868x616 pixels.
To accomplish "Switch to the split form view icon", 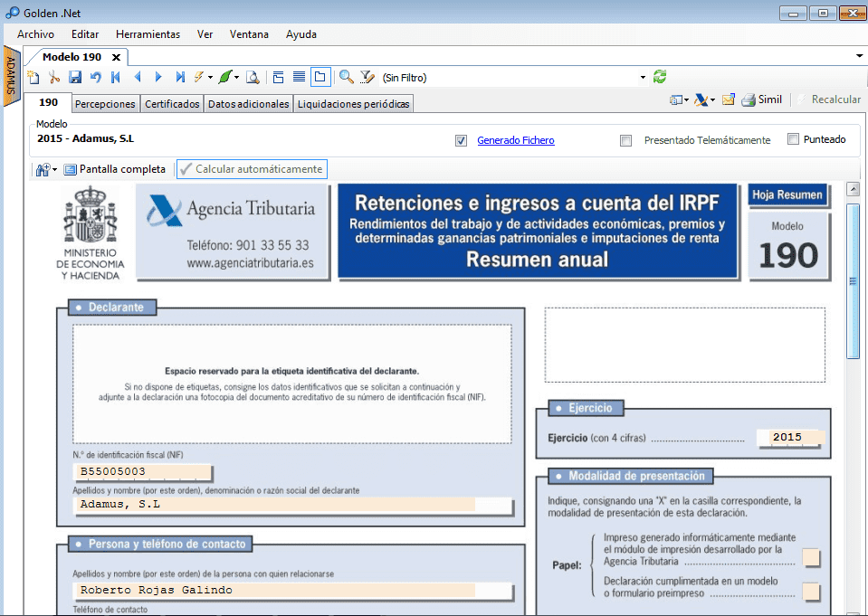I will pyautogui.click(x=279, y=78).
